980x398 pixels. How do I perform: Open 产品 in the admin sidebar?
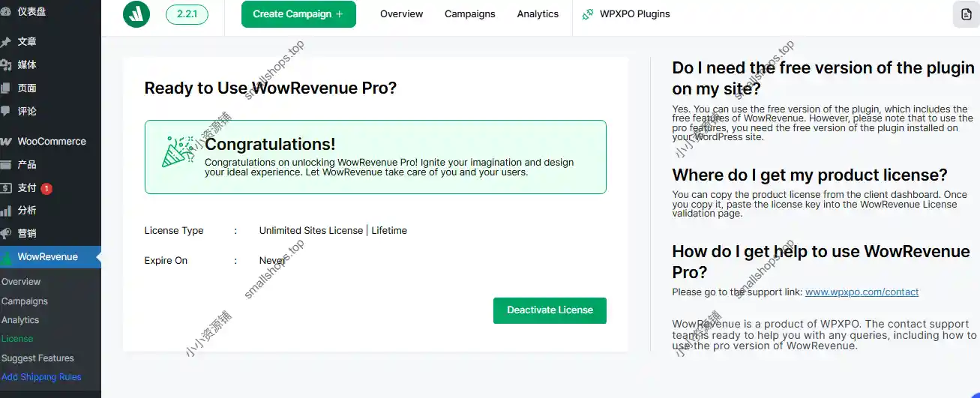click(27, 165)
